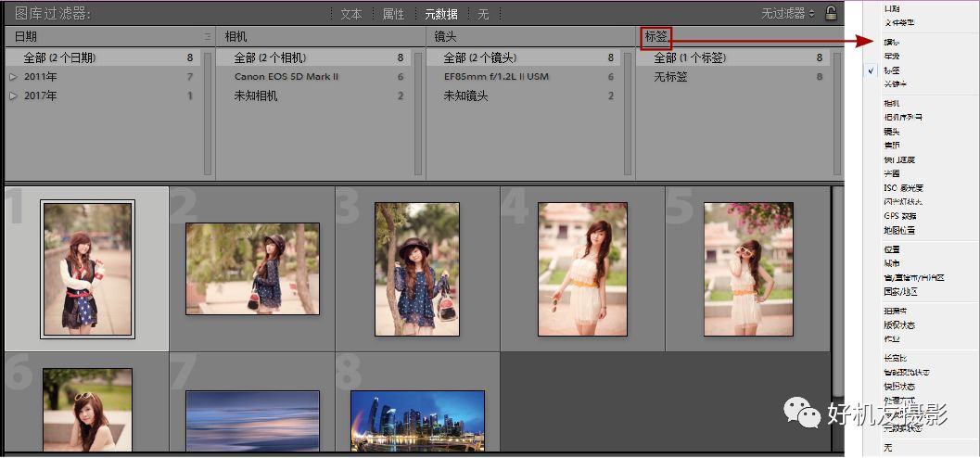Open the 日期 column header dropdown
The width and height of the screenshot is (980, 458).
pos(26,37)
